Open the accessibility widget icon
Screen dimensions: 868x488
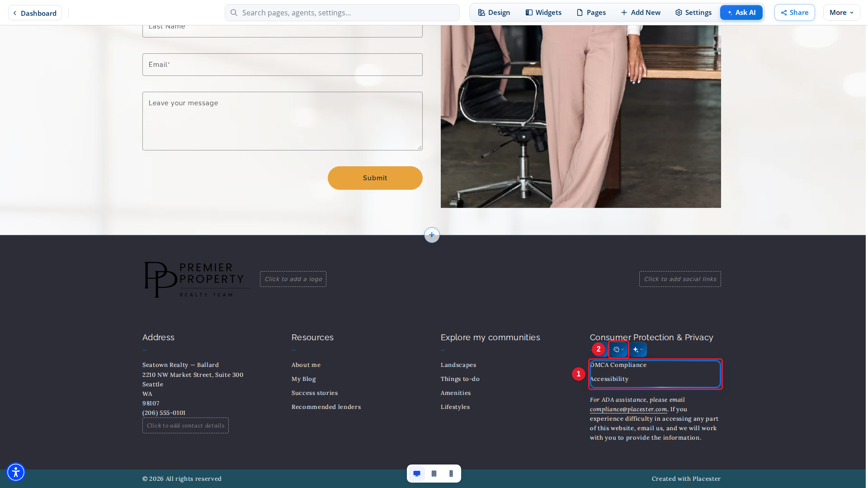pyautogui.click(x=16, y=472)
